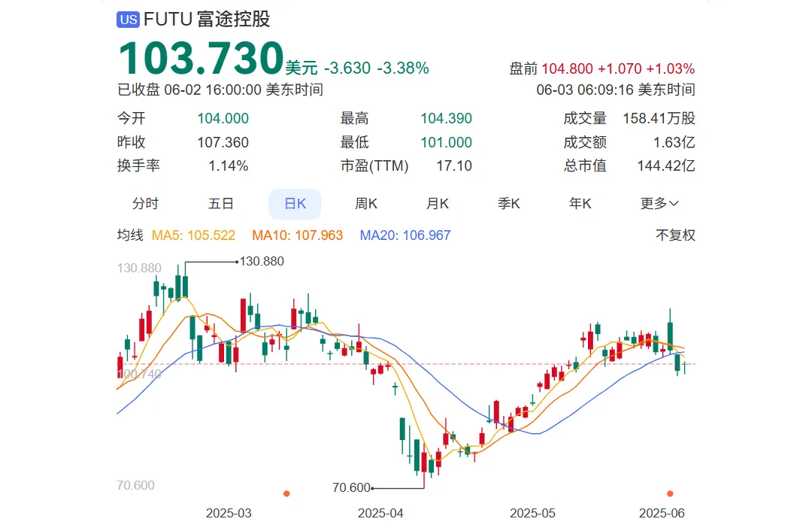
Task: Switch to the 分时 chart tab
Action: pos(146,204)
